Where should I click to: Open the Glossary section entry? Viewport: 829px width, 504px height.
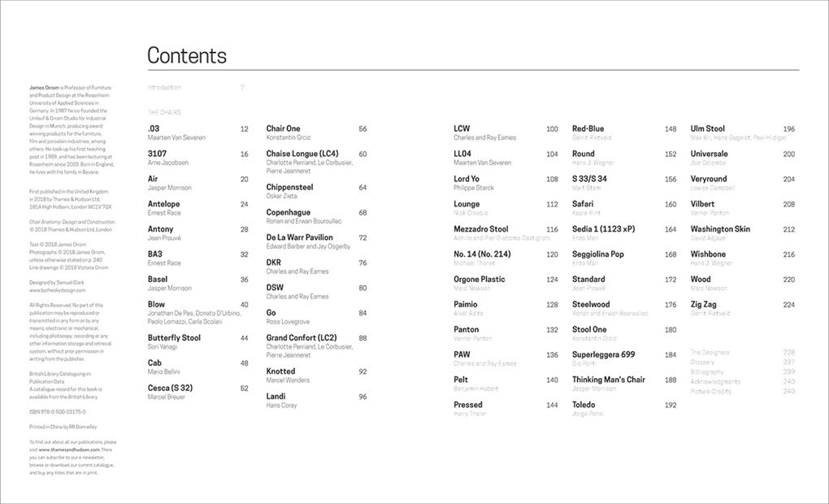pyautogui.click(x=703, y=362)
